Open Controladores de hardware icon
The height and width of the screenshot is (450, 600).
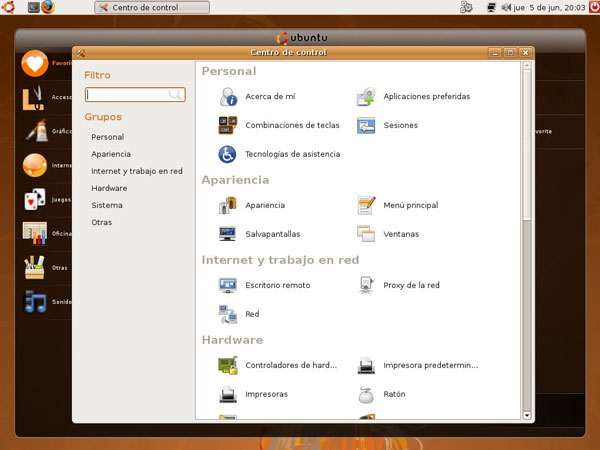(228, 365)
